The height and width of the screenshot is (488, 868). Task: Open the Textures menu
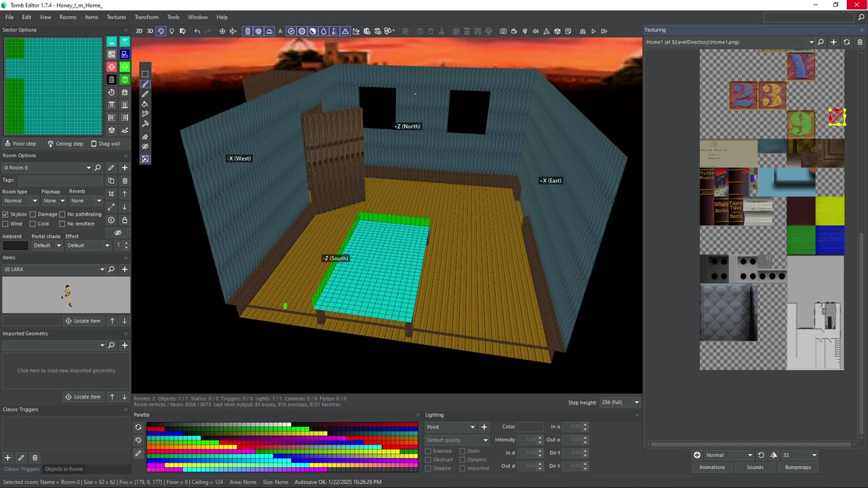[x=117, y=17]
